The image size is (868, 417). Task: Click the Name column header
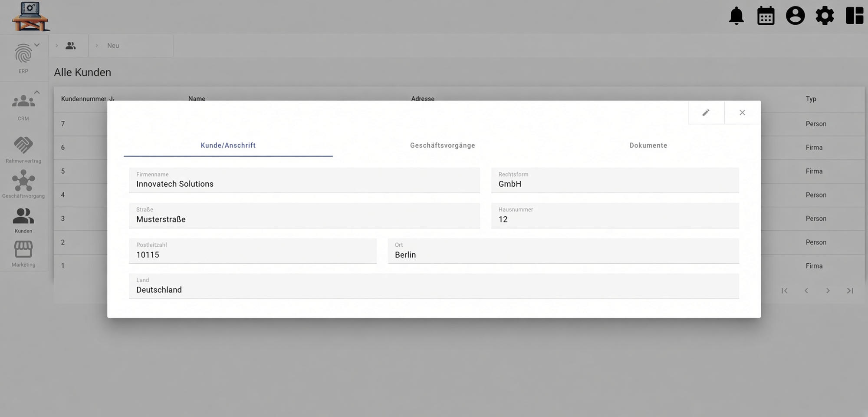coord(197,99)
